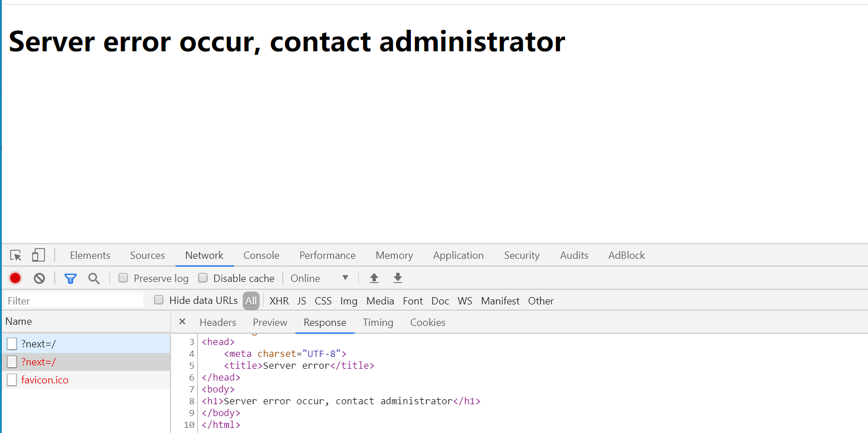This screenshot has width=868, height=433.
Task: Filter requests by WS type
Action: pyautogui.click(x=464, y=301)
